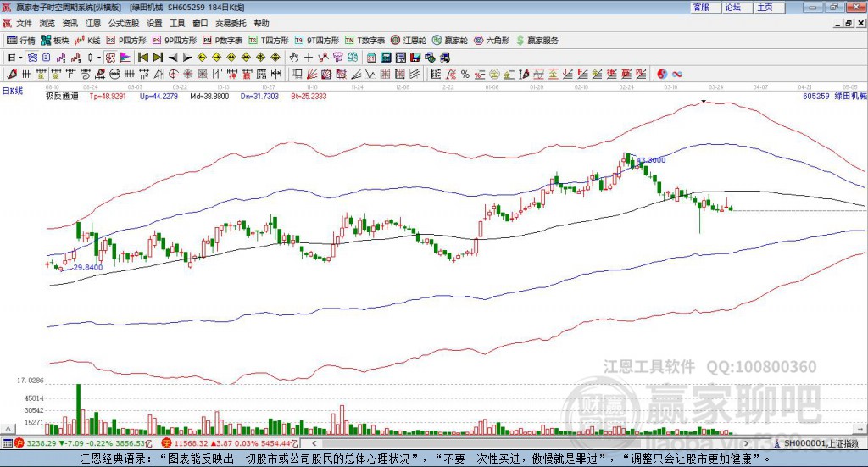Open P数字表 tool
This screenshot has width=868, height=467.
click(223, 41)
